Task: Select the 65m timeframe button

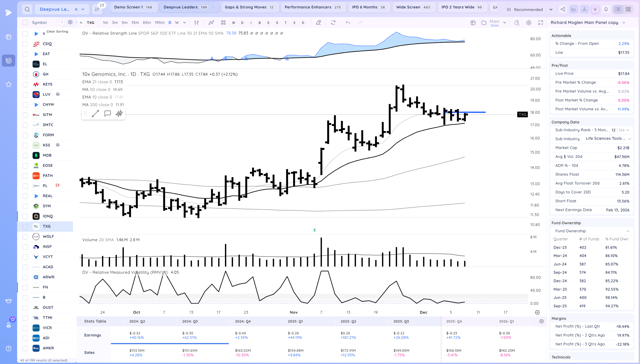Action: tap(147, 23)
